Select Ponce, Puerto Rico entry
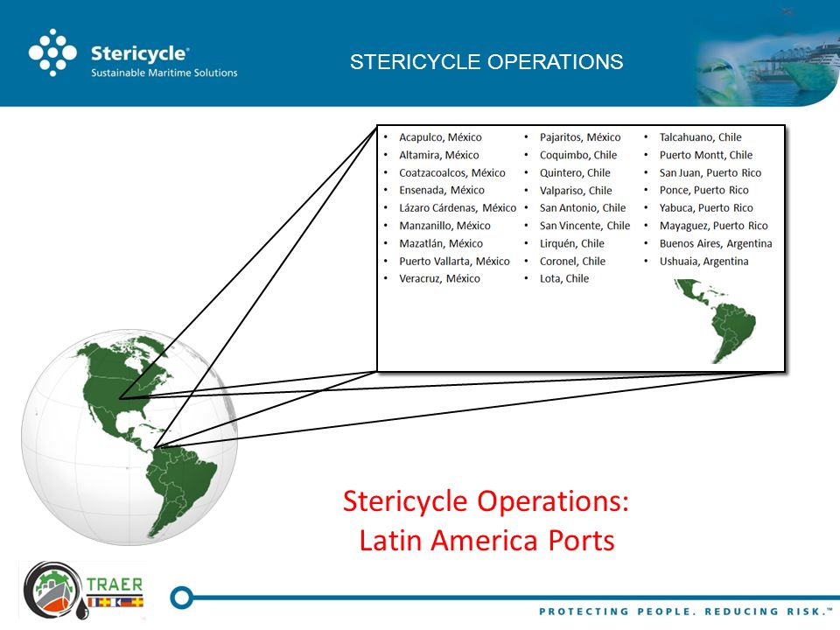 coord(703,190)
